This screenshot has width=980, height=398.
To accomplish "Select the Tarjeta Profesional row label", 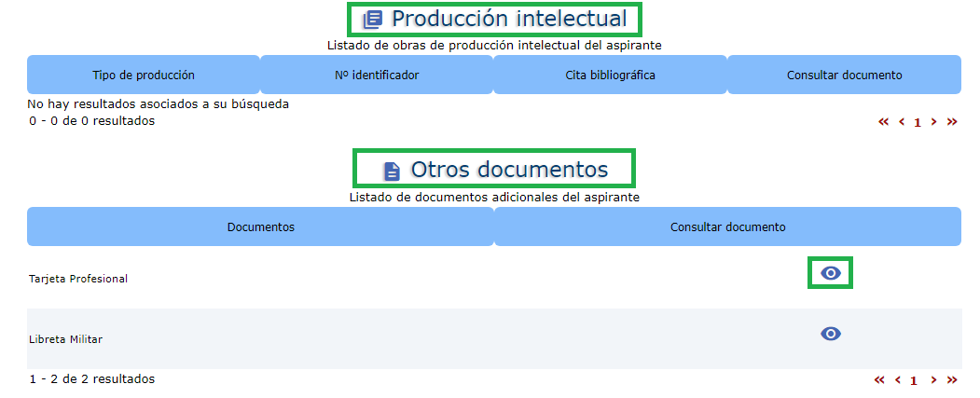I will (x=78, y=279).
